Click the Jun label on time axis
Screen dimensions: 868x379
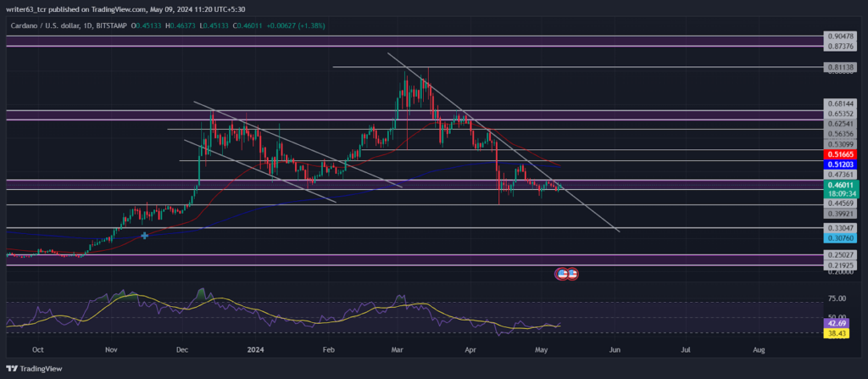(614, 349)
